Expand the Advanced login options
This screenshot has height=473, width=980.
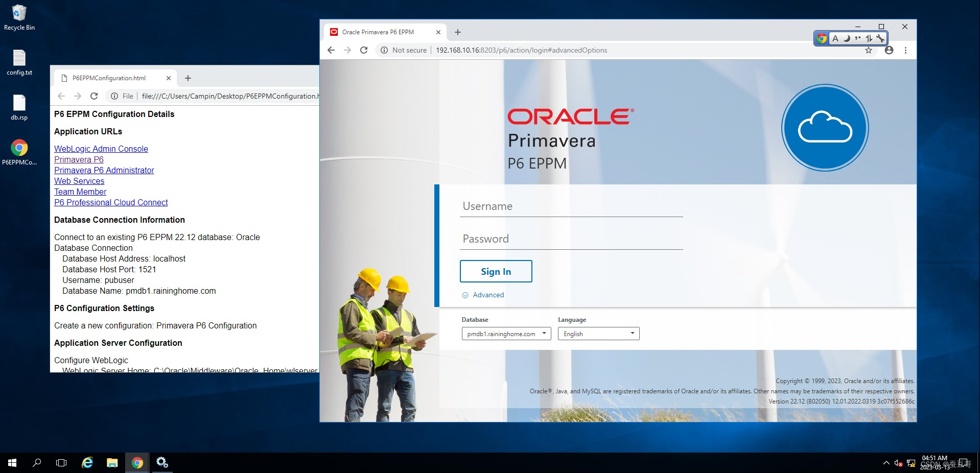click(x=482, y=295)
